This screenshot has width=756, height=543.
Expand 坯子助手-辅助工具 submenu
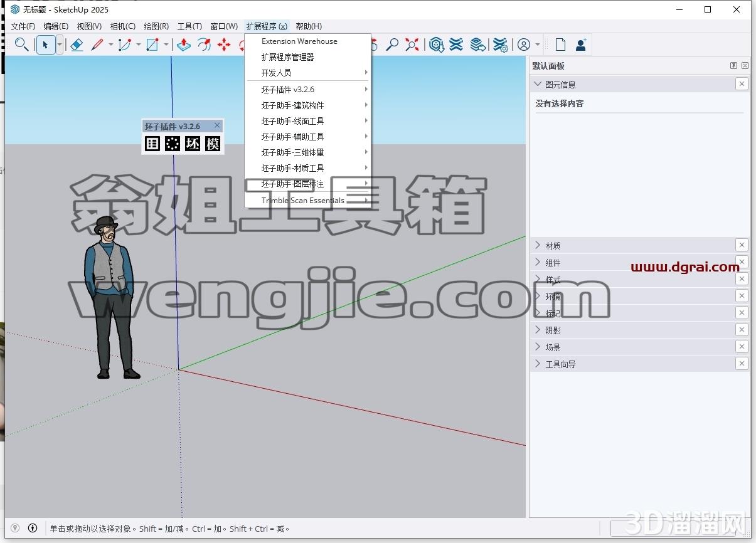[x=308, y=137]
